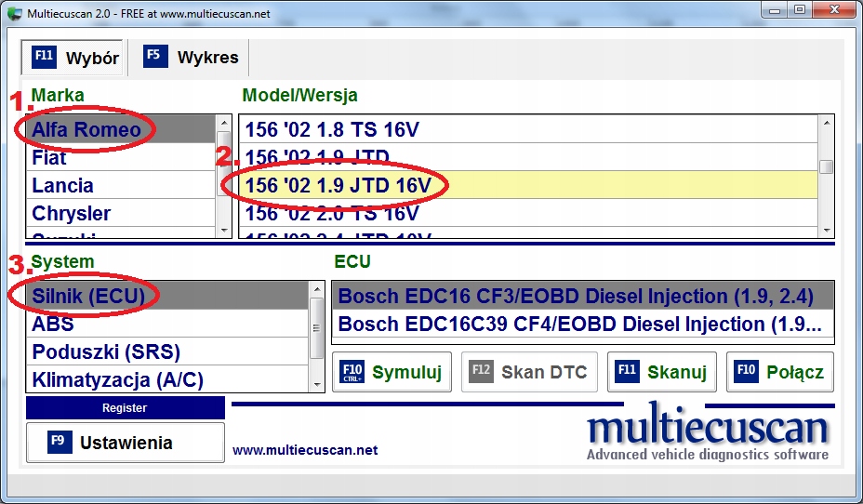Click the F12 icon on Skan DTC

click(x=481, y=371)
